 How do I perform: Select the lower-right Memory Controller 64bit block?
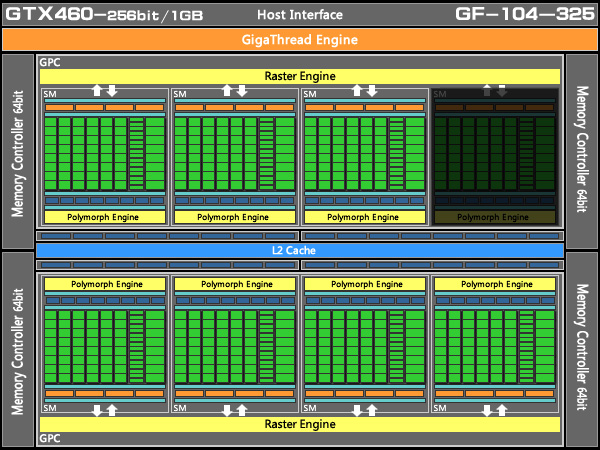(x=582, y=349)
